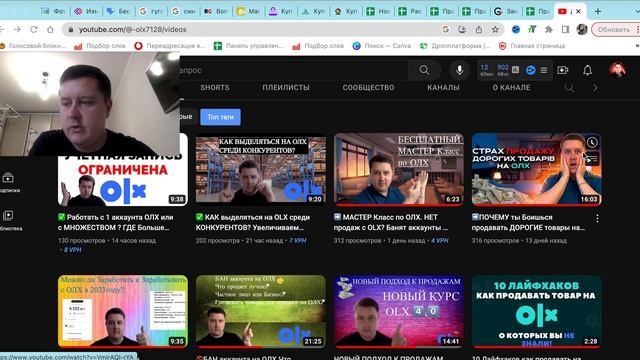
Task: Close the active YouTube tab
Action: (x=578, y=11)
